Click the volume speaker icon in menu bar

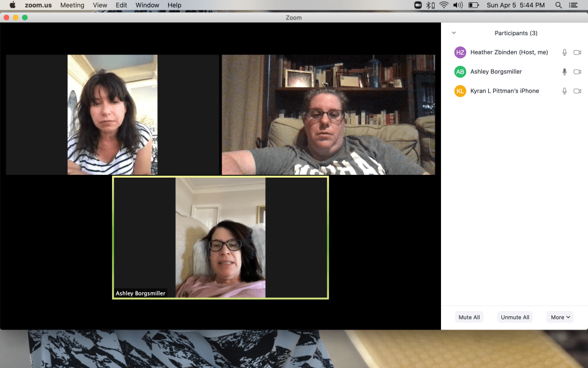click(x=458, y=5)
